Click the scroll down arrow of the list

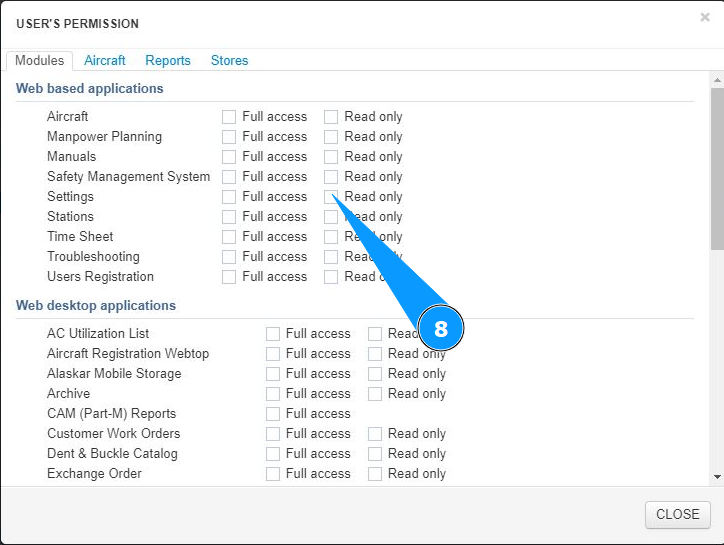(716, 478)
